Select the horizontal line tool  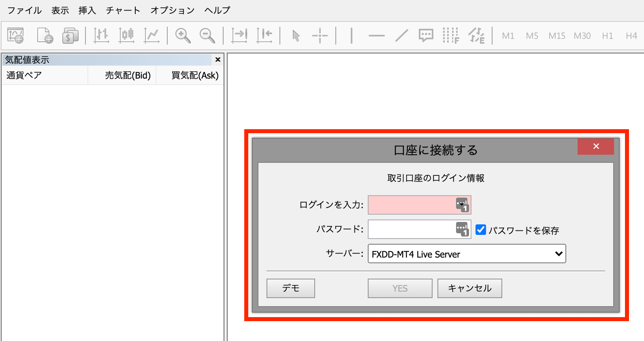[x=377, y=36]
